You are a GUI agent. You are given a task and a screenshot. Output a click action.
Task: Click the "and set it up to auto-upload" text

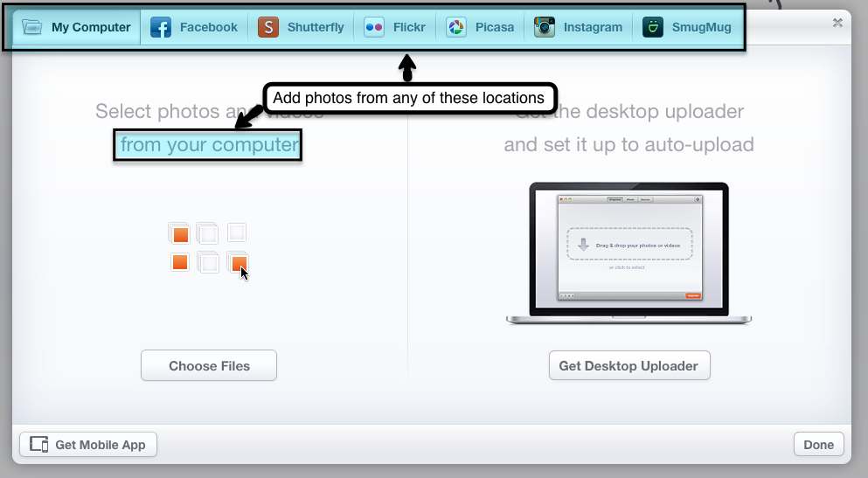628,144
